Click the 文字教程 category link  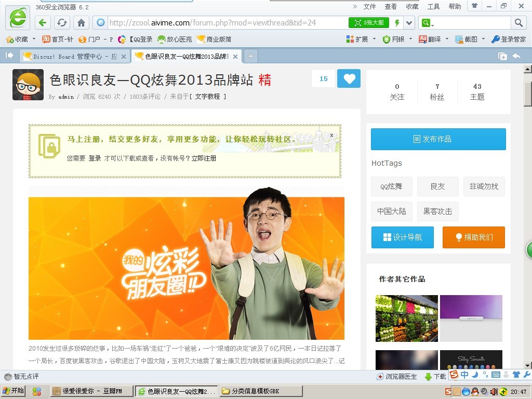point(207,97)
